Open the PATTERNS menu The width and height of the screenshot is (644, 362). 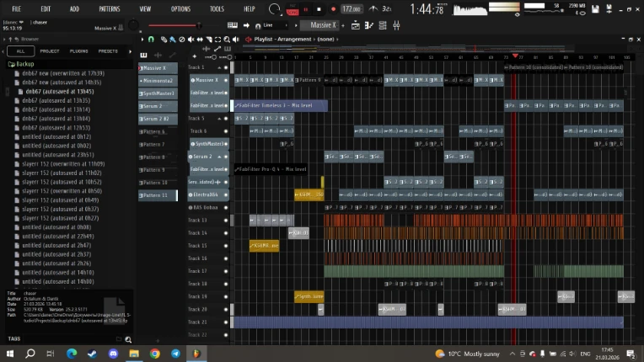pos(110,8)
